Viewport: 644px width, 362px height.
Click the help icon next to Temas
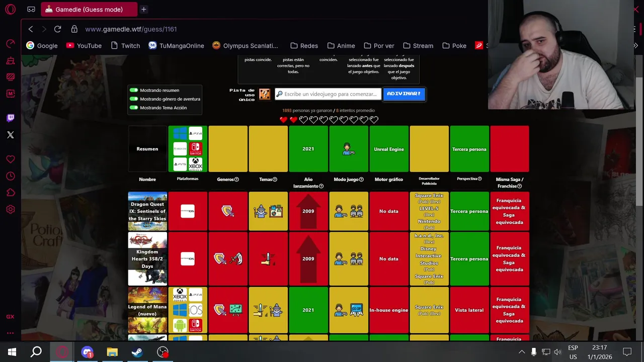click(x=275, y=179)
